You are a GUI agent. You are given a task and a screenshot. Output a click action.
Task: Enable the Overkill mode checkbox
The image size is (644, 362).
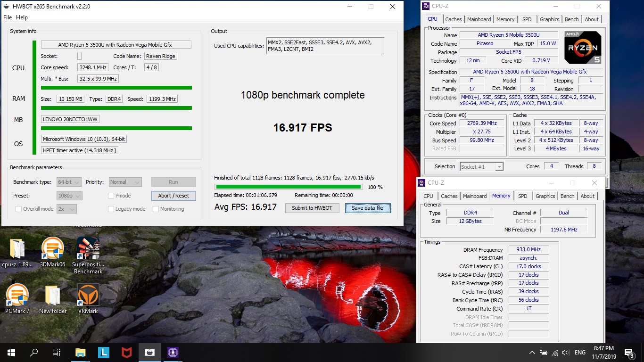click(18, 209)
